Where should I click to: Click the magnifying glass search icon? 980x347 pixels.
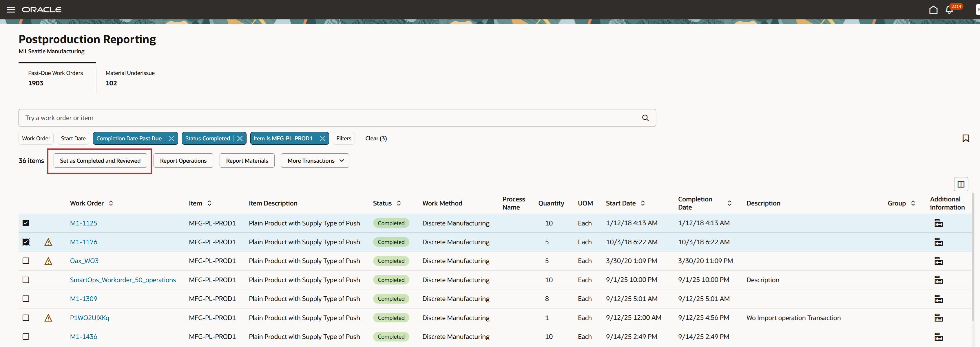(645, 118)
